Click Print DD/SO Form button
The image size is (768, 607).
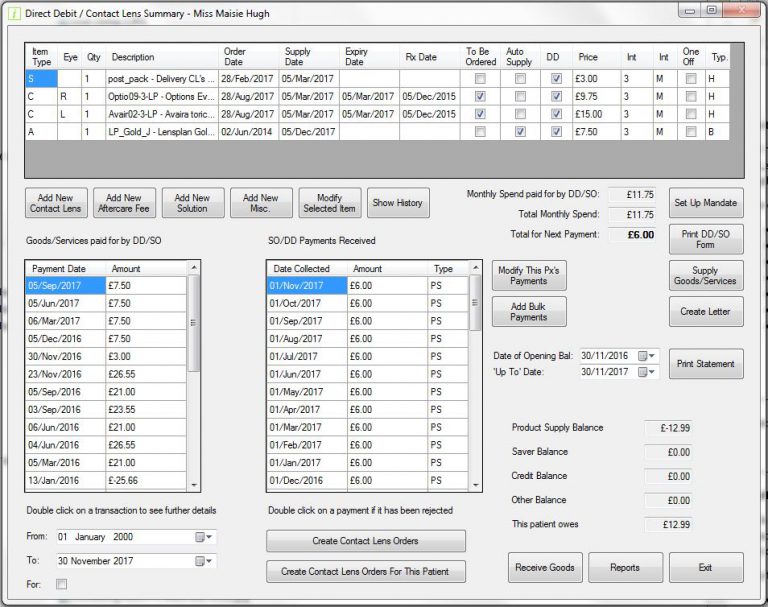706,239
